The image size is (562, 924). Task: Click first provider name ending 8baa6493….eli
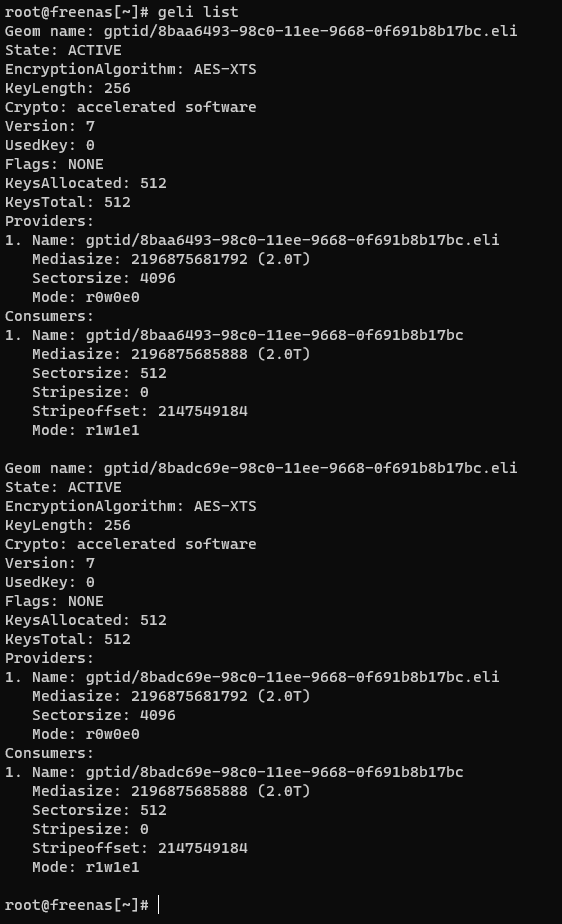click(x=292, y=240)
